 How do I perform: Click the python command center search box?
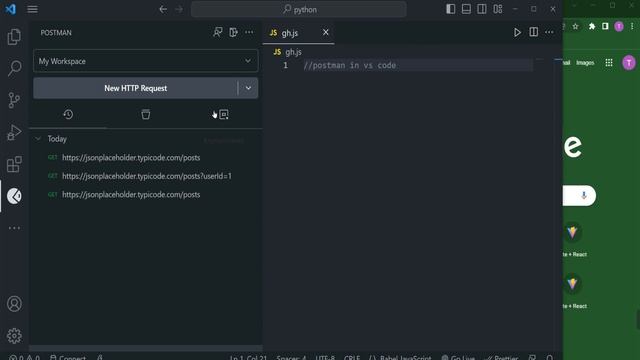click(x=299, y=9)
